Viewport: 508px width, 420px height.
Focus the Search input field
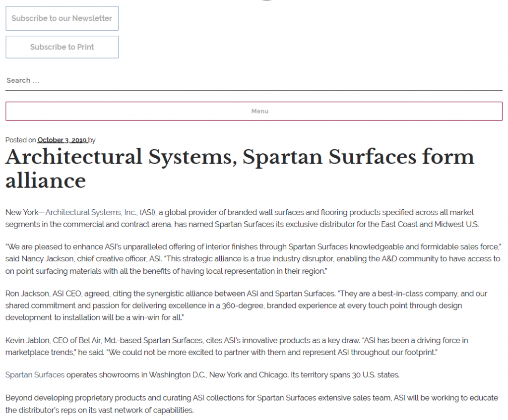coord(254,81)
